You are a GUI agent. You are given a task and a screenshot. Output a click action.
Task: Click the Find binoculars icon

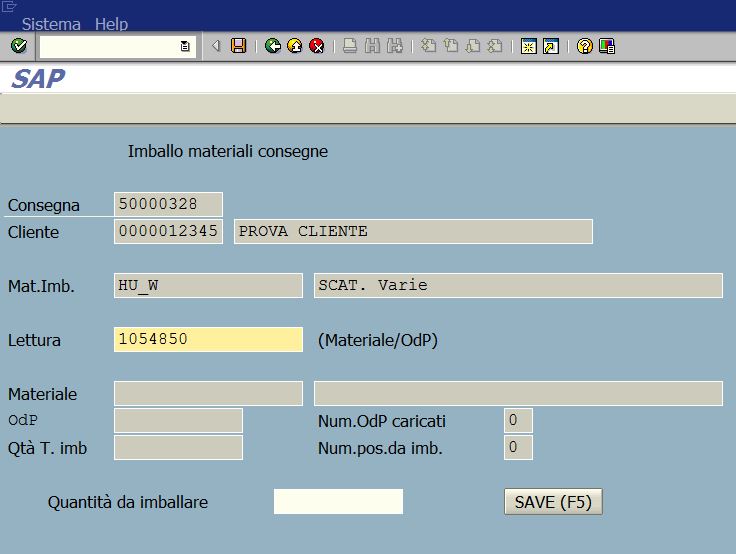[372, 46]
